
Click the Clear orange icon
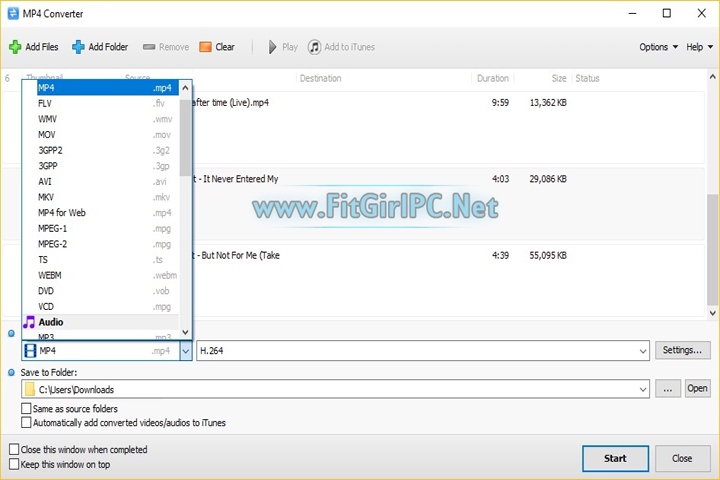pyautogui.click(x=205, y=47)
